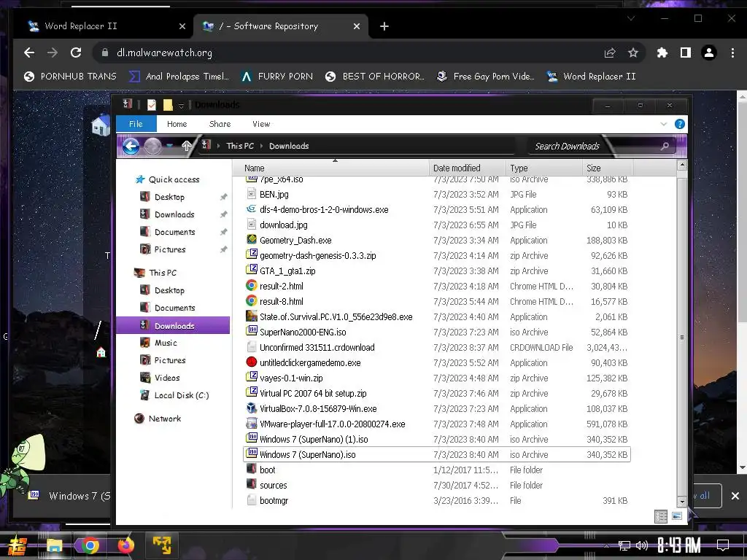Sort files by Date modified column
Viewport: 747px width, 560px height.
tap(467, 168)
